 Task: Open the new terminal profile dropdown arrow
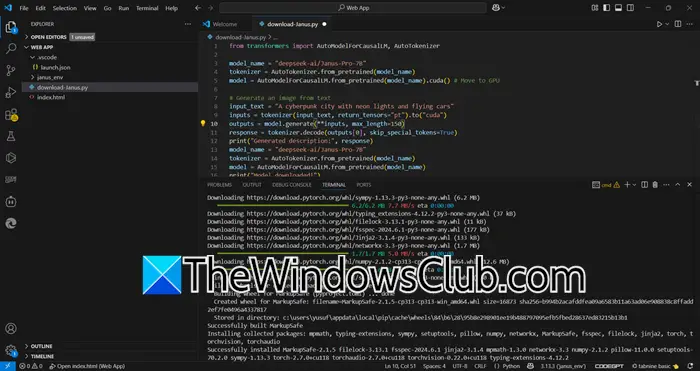tap(635, 184)
